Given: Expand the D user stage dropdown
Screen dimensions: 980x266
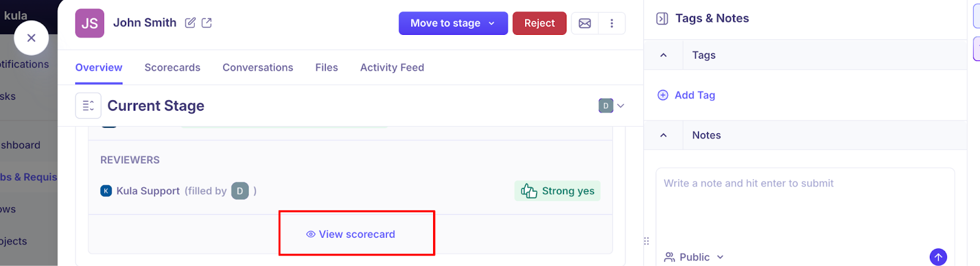Looking at the screenshot, I should (x=612, y=106).
